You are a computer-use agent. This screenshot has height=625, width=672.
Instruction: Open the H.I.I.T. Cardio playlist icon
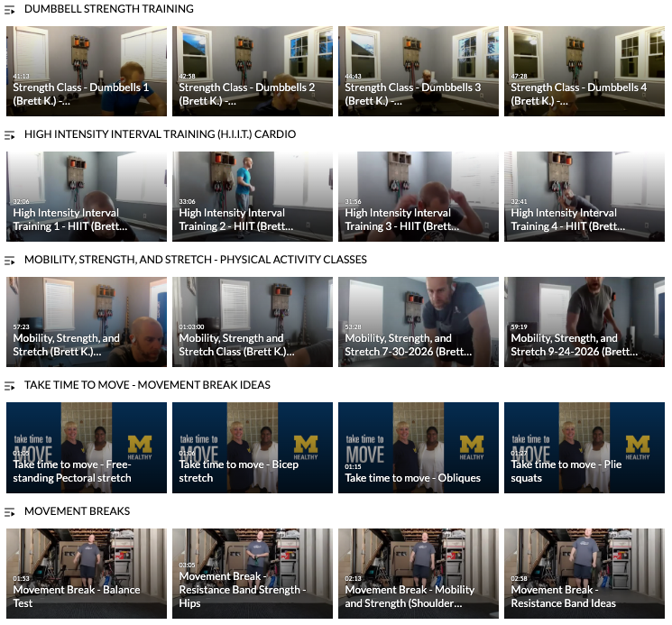[x=9, y=135]
